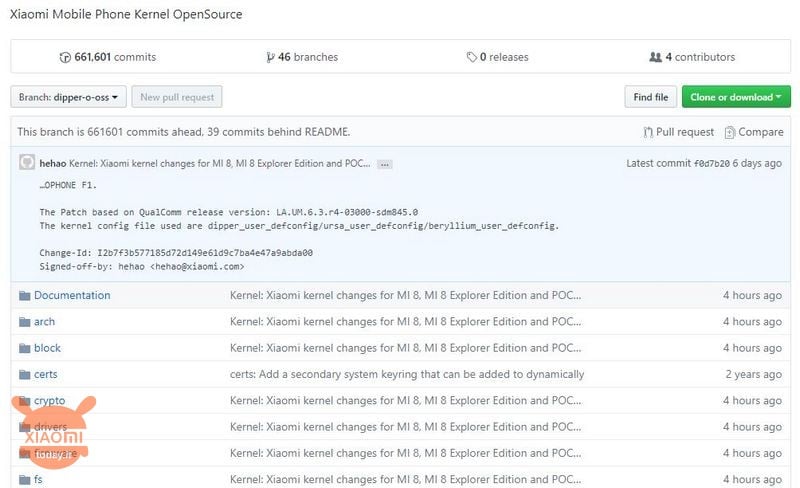800x488 pixels.
Task: Click the QualComm release version line
Action: 229,212
